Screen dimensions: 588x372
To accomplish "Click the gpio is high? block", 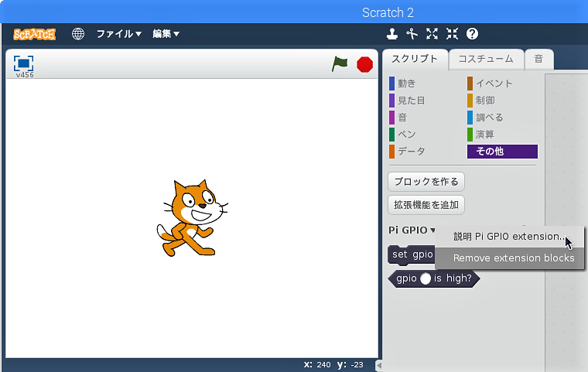I will click(434, 278).
